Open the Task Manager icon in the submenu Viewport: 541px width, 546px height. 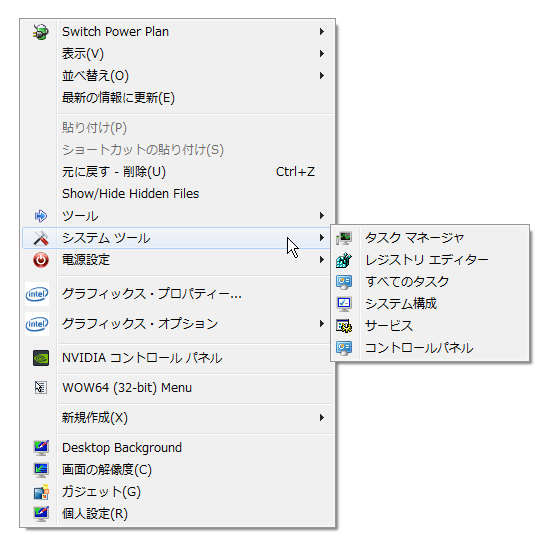coord(344,238)
